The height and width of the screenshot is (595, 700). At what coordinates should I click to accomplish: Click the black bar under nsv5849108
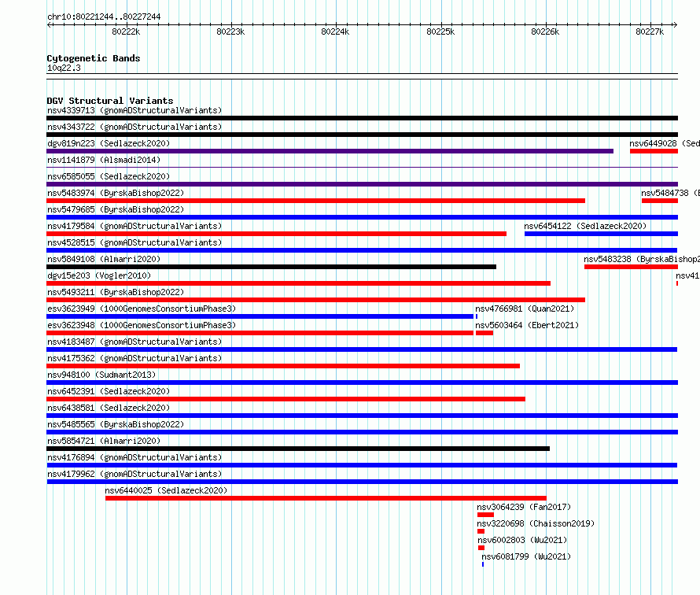point(271,267)
